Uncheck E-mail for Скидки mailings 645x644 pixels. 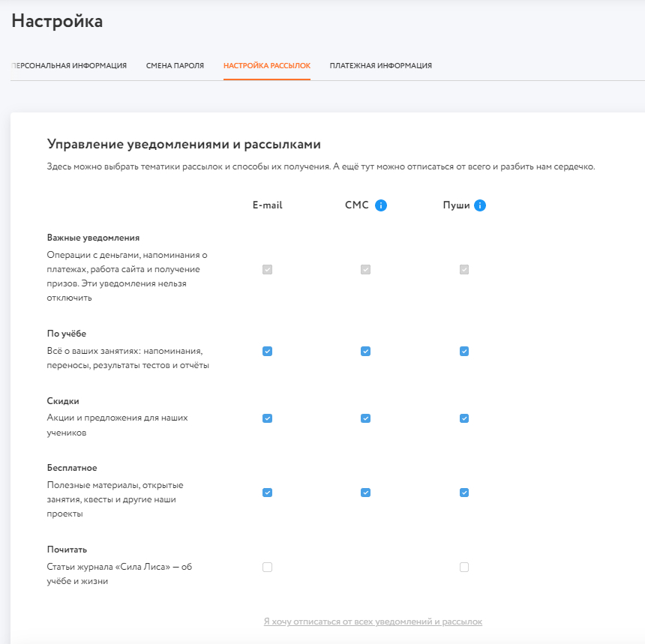[x=267, y=418]
